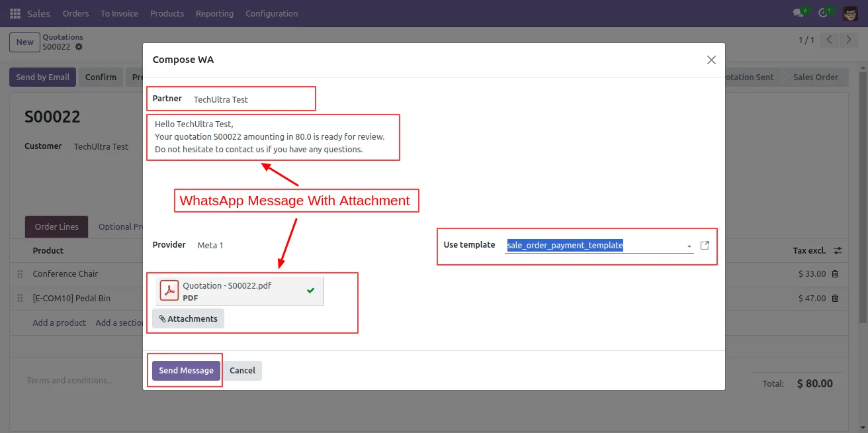
Task: Open the Products menu
Action: (167, 13)
